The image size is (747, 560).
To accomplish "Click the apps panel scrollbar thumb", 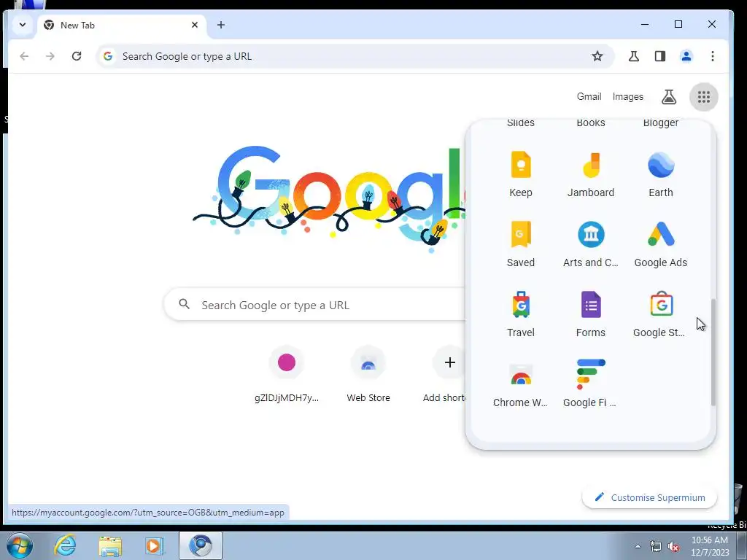I will 713,352.
